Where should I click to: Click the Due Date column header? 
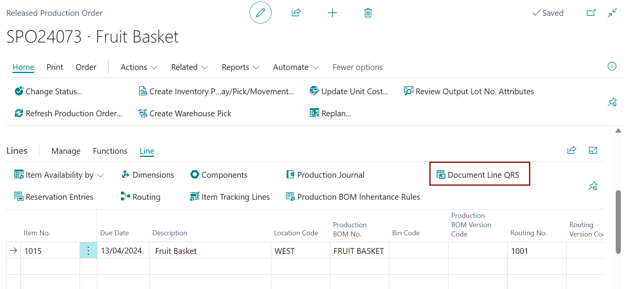click(114, 233)
